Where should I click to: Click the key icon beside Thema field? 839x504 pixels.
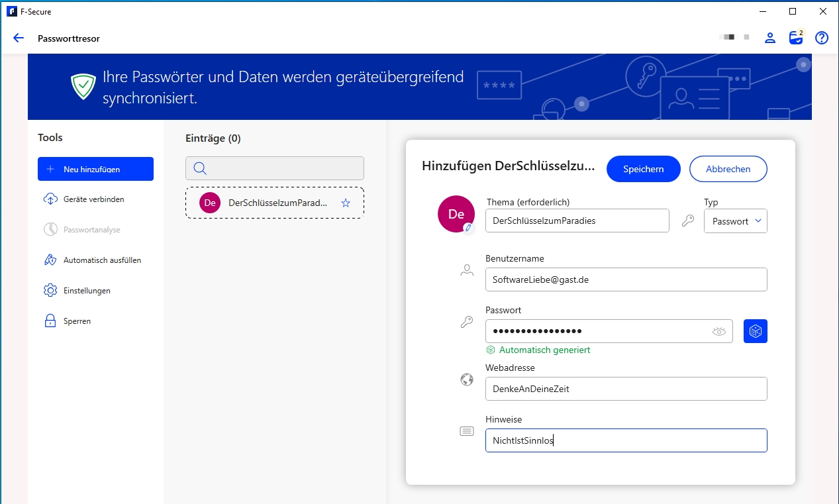point(688,221)
